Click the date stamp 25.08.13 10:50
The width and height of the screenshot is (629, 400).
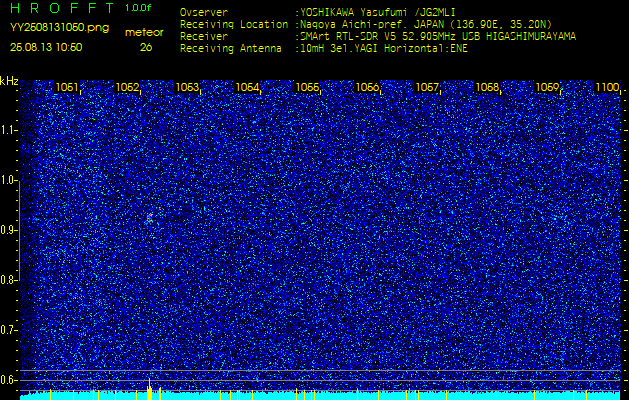click(46, 47)
